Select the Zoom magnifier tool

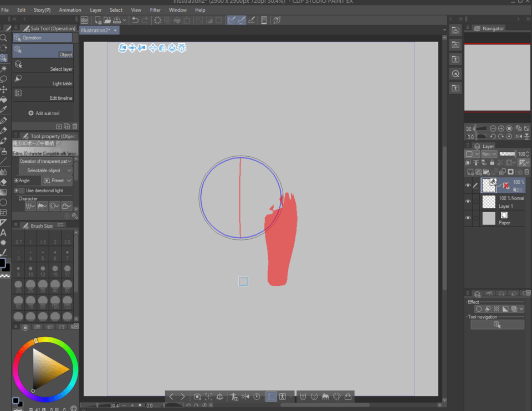[x=3, y=38]
